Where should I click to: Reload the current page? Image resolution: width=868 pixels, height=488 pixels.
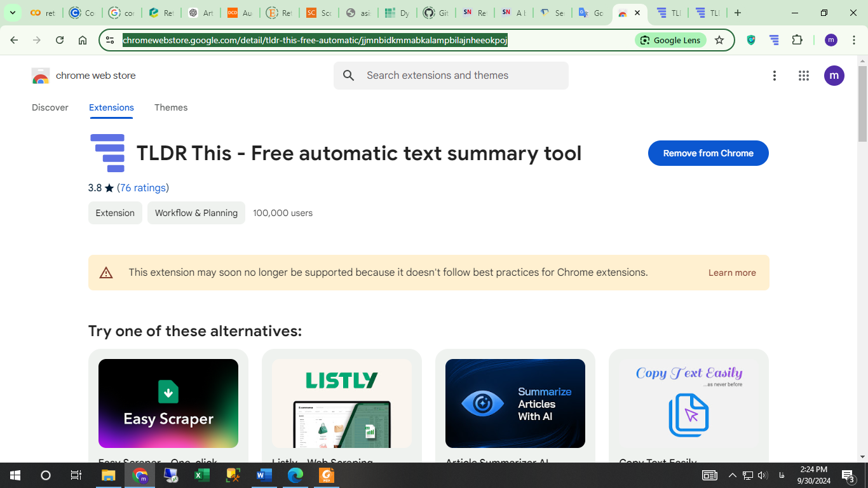[x=60, y=40]
